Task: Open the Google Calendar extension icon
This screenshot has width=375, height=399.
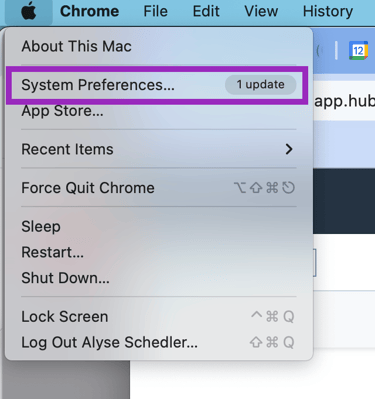Action: 358,51
